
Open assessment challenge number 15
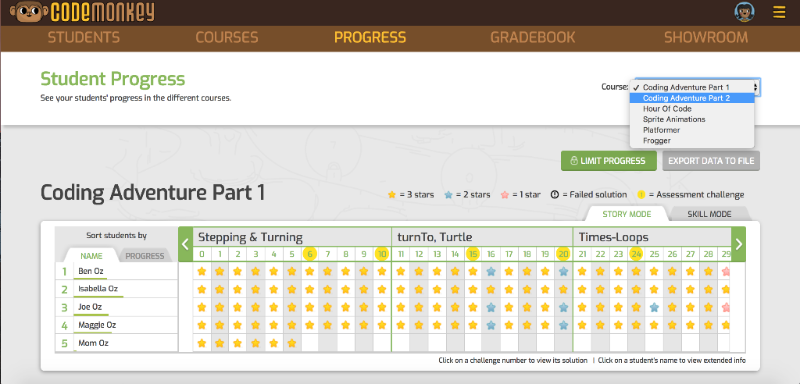click(473, 254)
